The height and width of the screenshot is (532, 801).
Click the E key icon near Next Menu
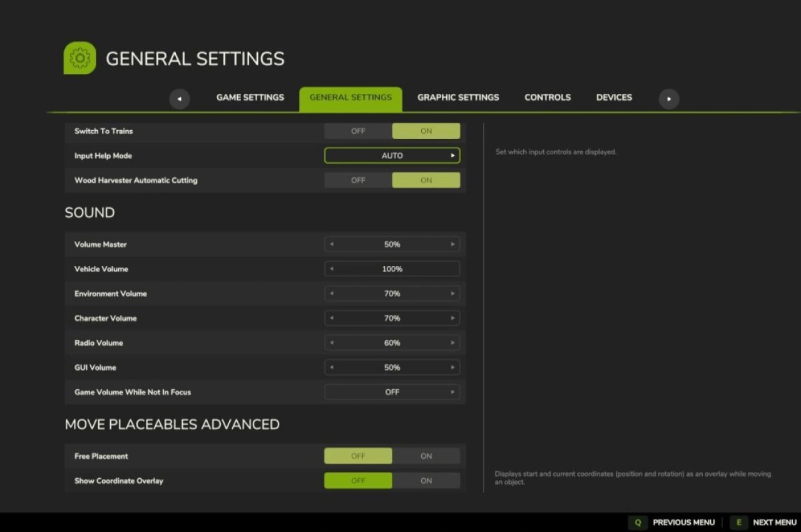(x=739, y=522)
